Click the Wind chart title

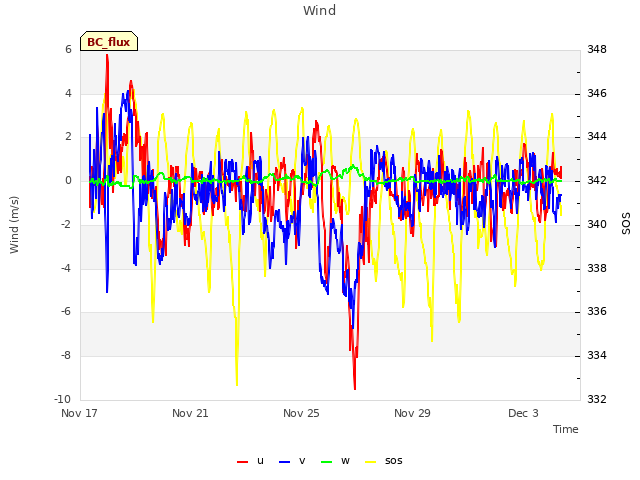coord(320,10)
